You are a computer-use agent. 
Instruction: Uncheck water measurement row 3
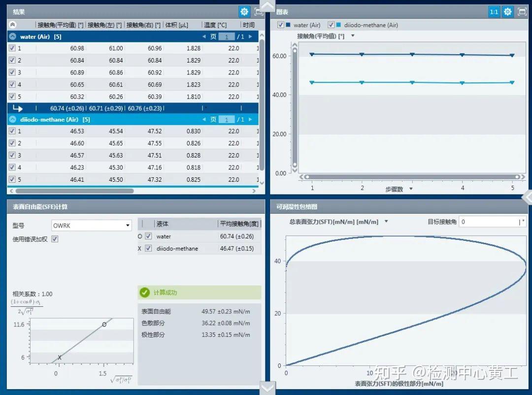pos(12,72)
